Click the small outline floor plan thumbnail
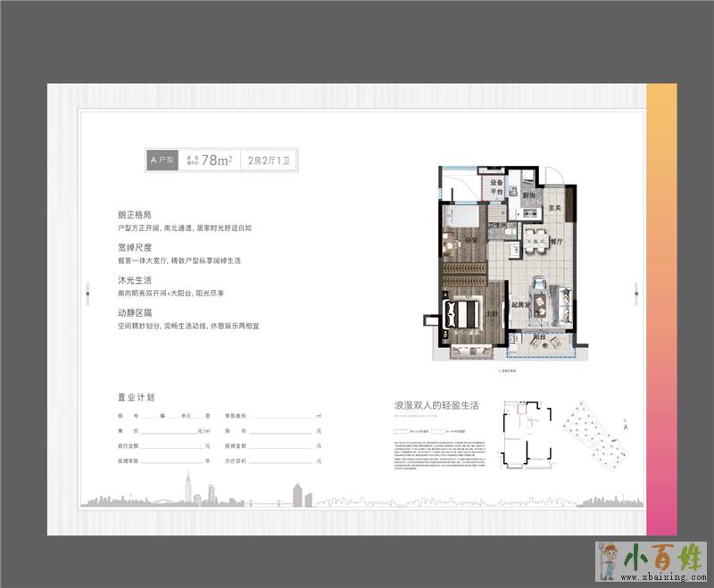This screenshot has width=714, height=588. click(527, 435)
